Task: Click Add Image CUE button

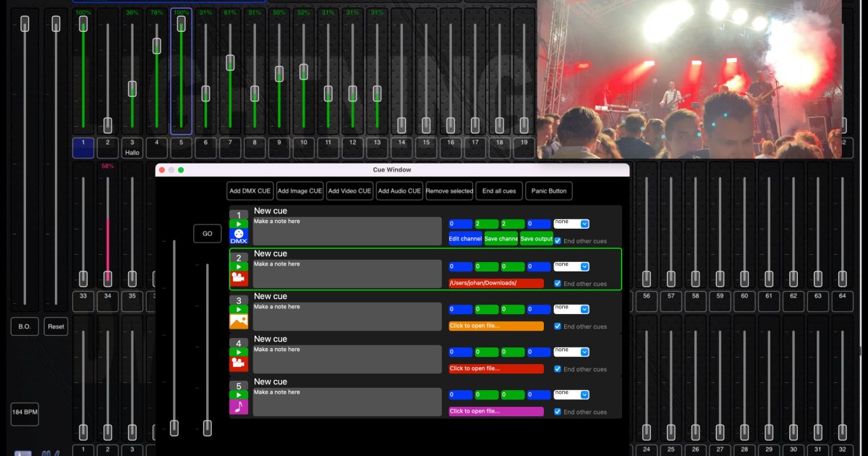Action: (x=299, y=191)
